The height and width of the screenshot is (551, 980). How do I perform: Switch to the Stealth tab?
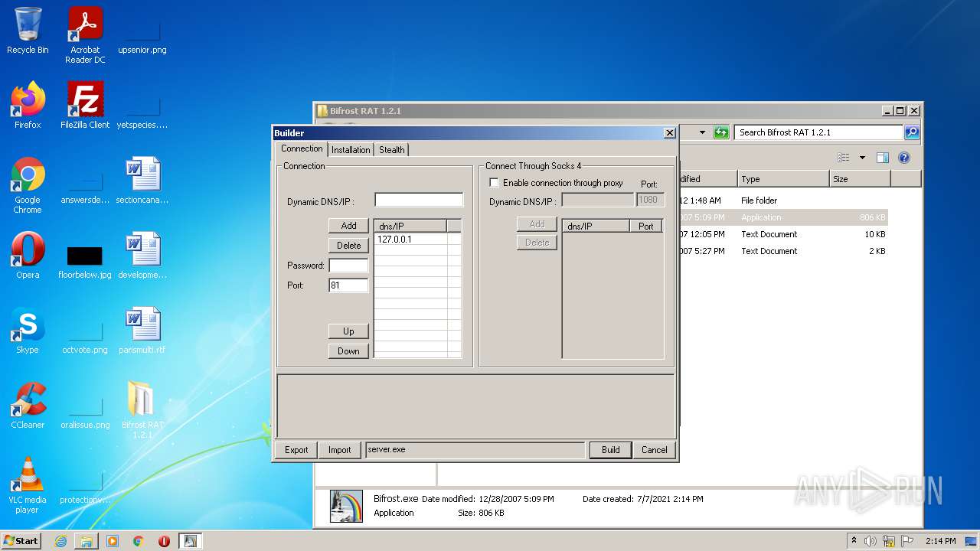point(391,150)
